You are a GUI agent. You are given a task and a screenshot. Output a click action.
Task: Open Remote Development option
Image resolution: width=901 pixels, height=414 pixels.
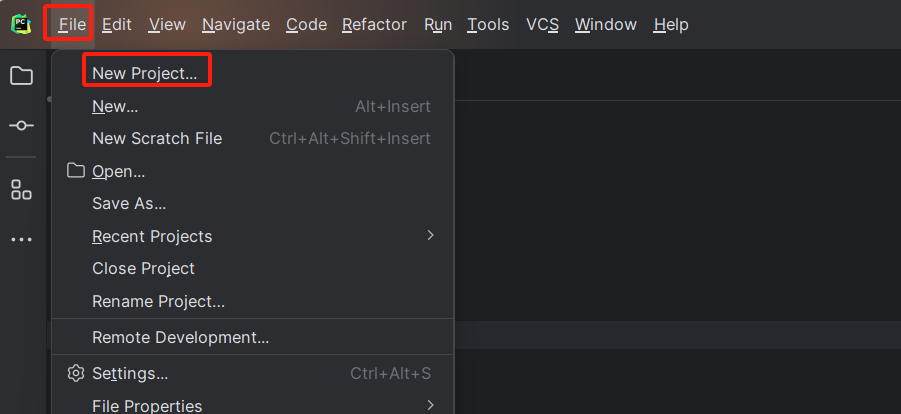click(x=180, y=338)
